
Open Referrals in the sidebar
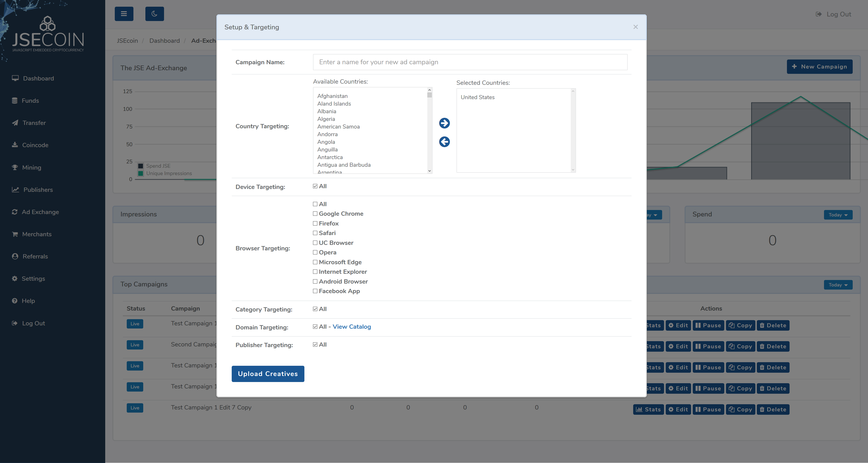tap(35, 256)
